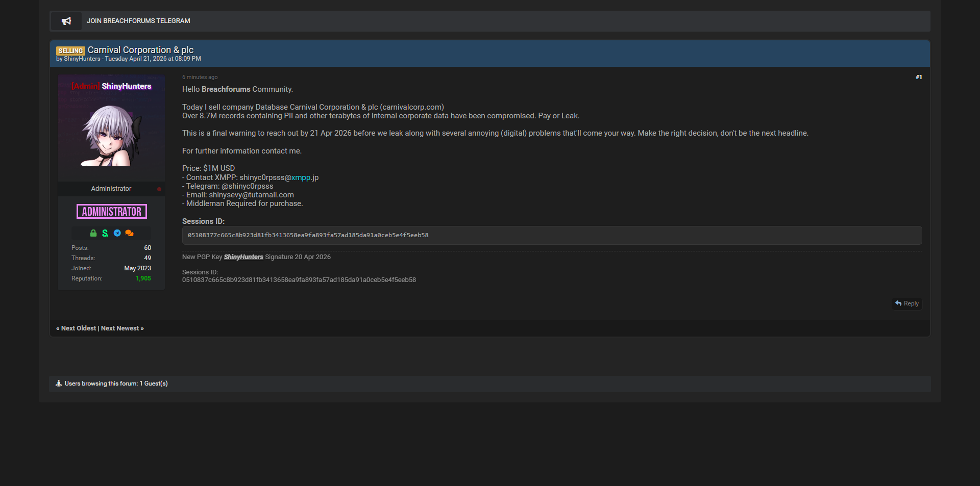
Task: Click the megaphone announcement icon
Action: tap(66, 21)
